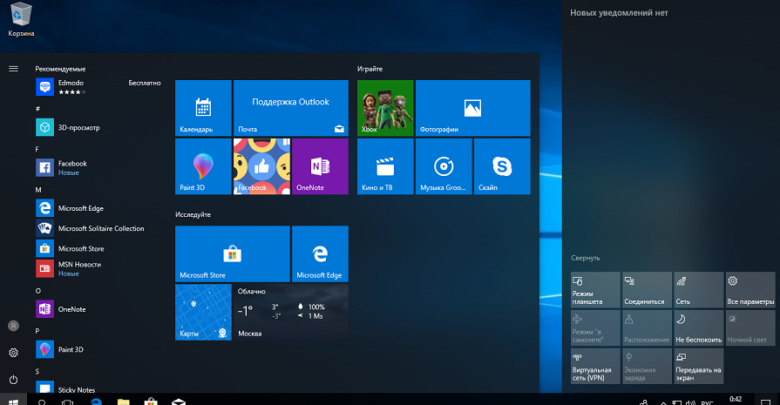
Task: Click the power icon in Start menu
Action: 13,379
